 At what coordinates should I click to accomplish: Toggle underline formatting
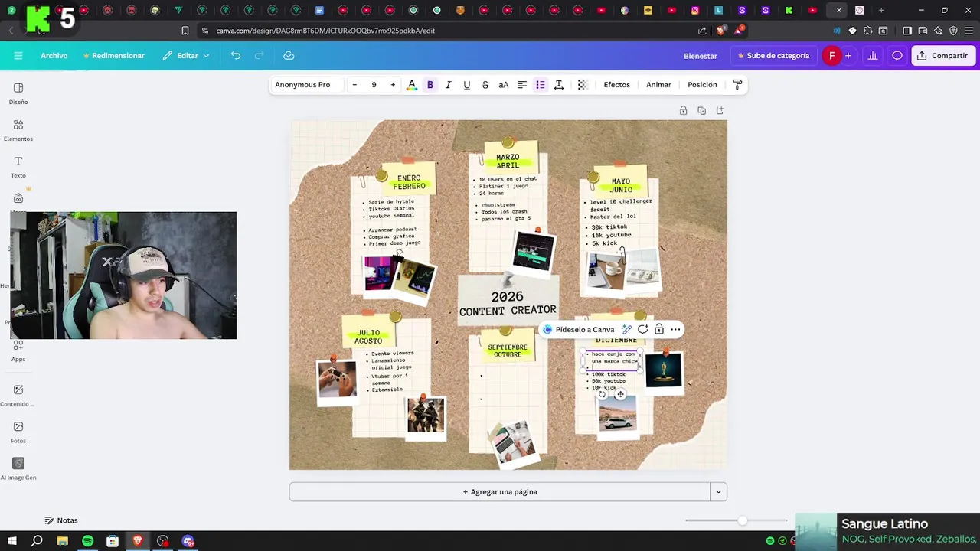pos(467,85)
